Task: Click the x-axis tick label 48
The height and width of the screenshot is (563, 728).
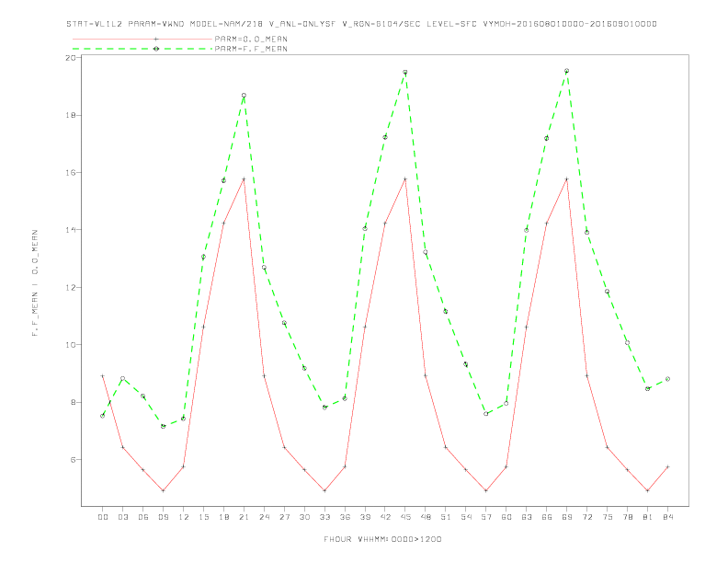Action: click(x=426, y=517)
